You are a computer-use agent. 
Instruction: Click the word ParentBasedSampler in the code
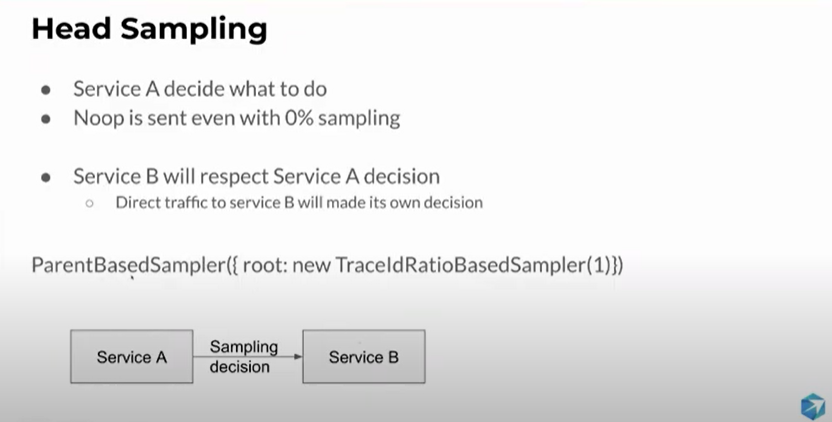(129, 264)
